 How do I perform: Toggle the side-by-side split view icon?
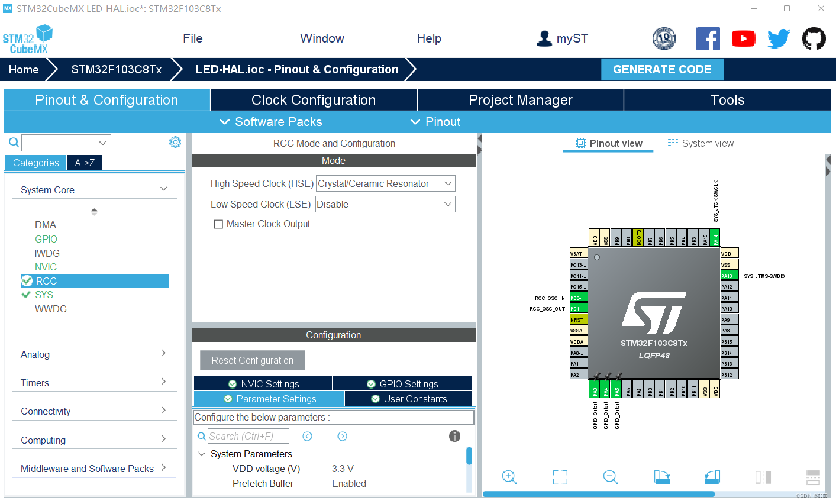pyautogui.click(x=763, y=477)
